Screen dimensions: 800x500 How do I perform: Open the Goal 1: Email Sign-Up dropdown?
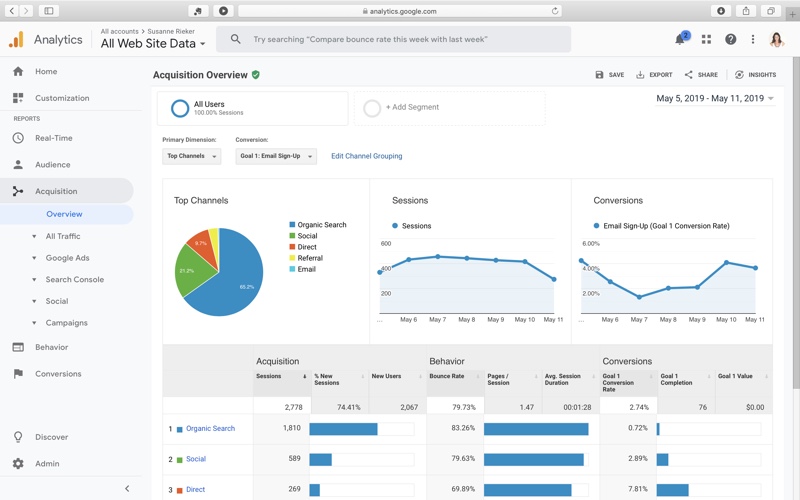276,156
